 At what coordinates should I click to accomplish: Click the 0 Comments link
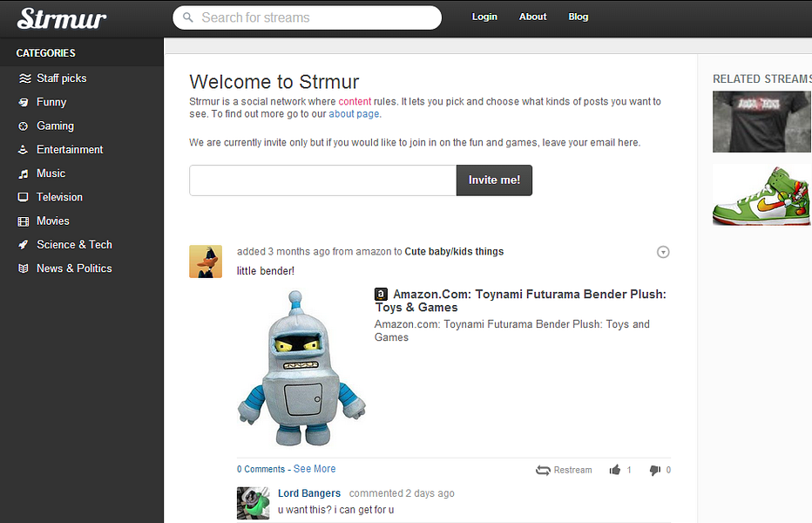click(x=261, y=469)
